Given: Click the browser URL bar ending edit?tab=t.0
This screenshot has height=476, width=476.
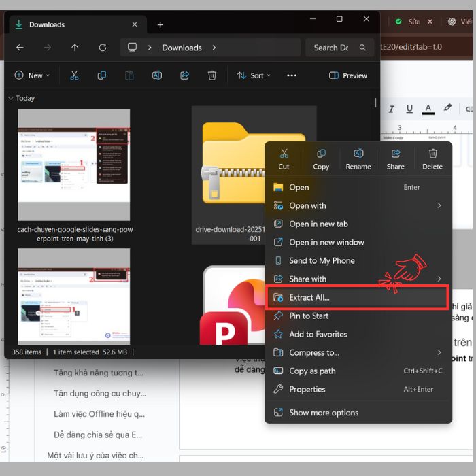Looking at the screenshot, I should pos(426,47).
